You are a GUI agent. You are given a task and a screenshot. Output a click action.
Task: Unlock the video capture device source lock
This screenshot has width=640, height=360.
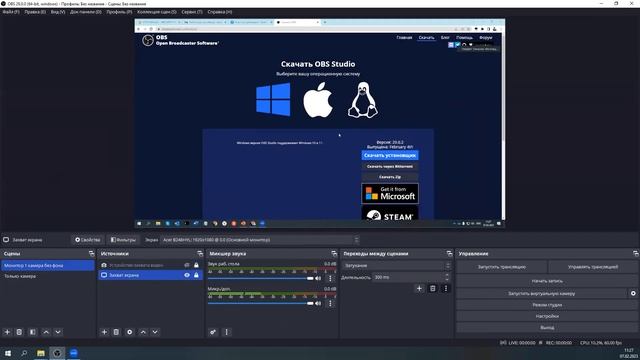(196, 265)
